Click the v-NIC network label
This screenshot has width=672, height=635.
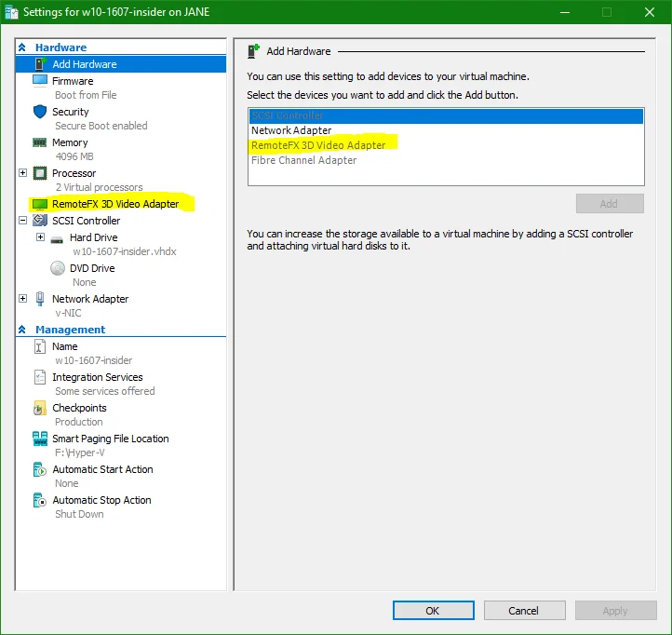[x=68, y=313]
